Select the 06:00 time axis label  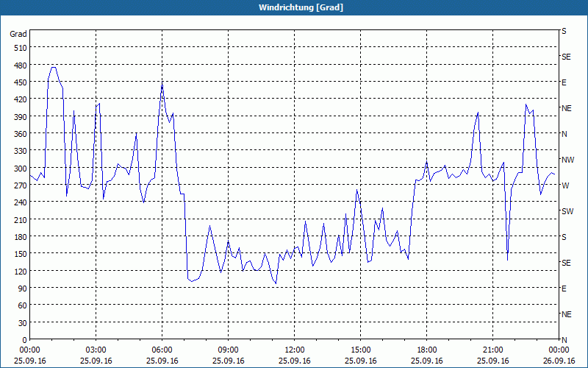pyautogui.click(x=162, y=350)
